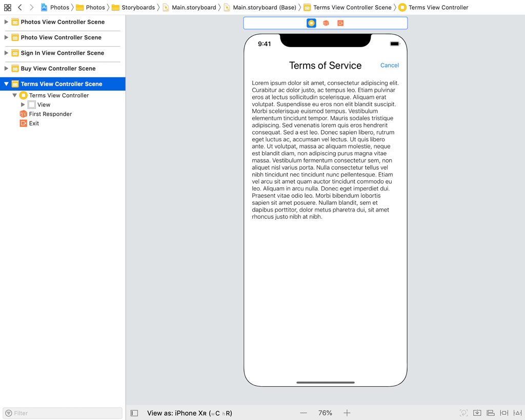
Task: Click the plus to zoom the canvas in
Action: coord(347,413)
